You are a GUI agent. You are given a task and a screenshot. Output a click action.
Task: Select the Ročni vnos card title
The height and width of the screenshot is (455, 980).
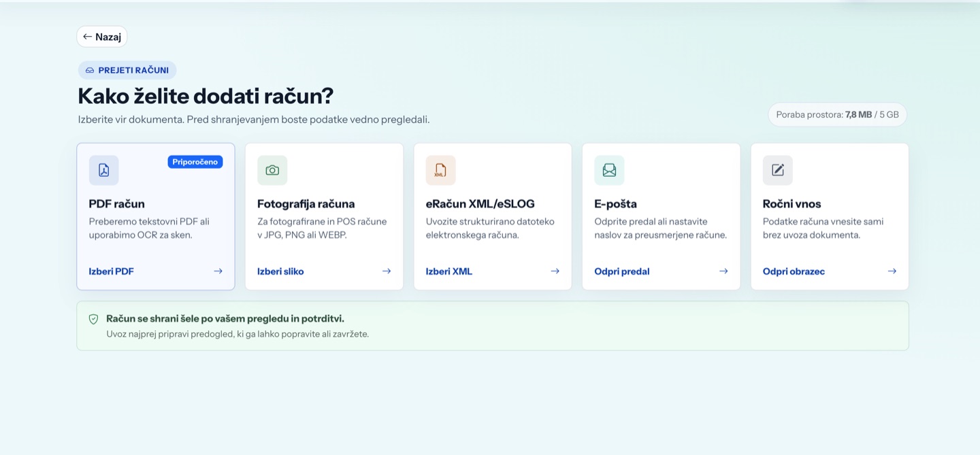[792, 204]
